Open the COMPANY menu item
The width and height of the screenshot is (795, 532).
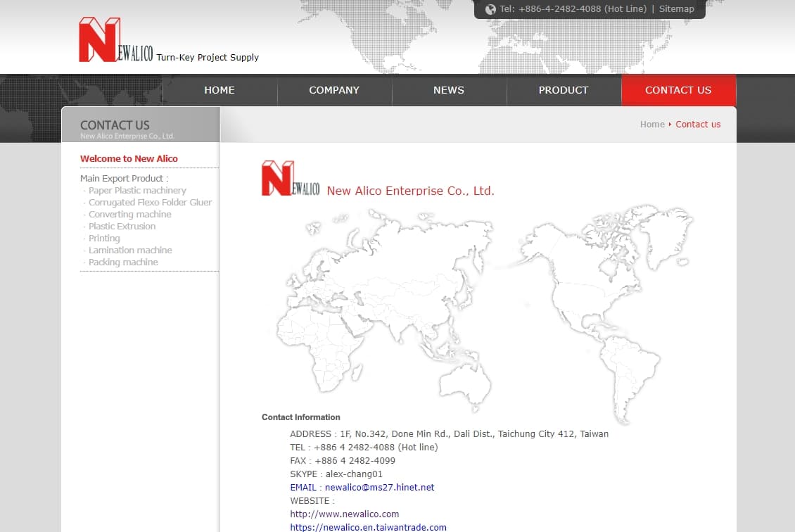(x=334, y=90)
